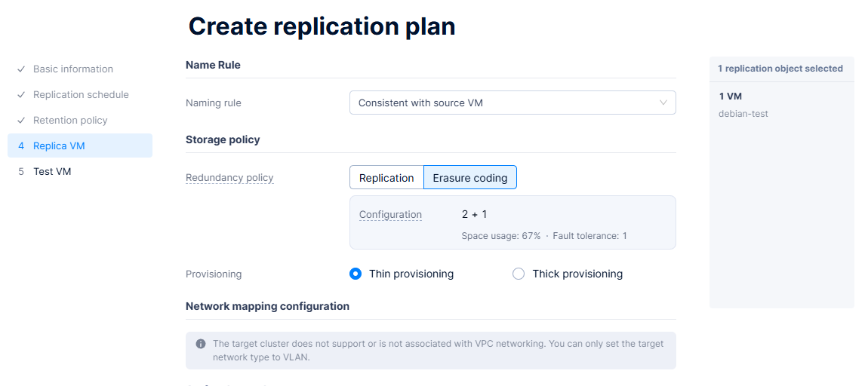Image resolution: width=868 pixels, height=386 pixels.
Task: Choose Erasure coding redundancy policy
Action: coord(470,178)
